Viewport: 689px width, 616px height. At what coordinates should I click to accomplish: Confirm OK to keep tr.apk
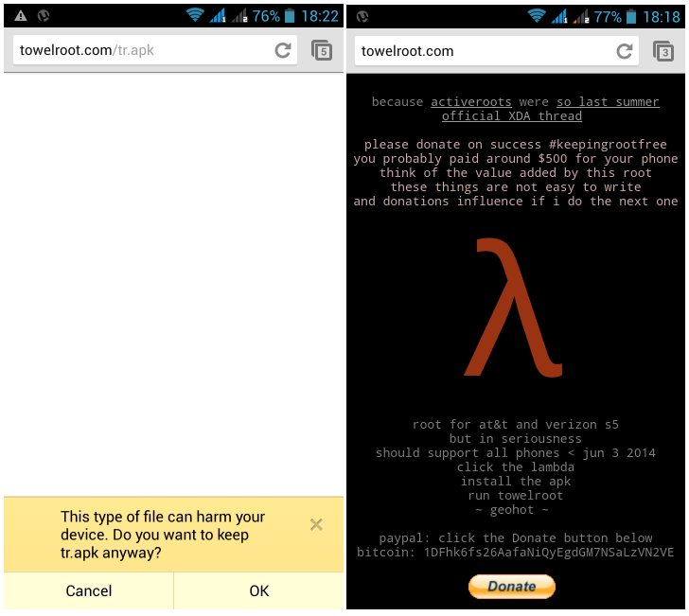click(x=258, y=591)
